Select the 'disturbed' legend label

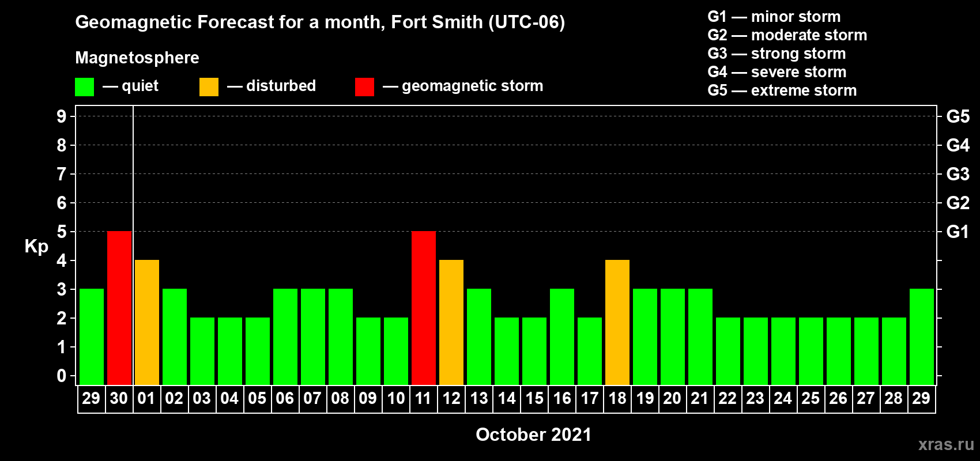pyautogui.click(x=281, y=86)
